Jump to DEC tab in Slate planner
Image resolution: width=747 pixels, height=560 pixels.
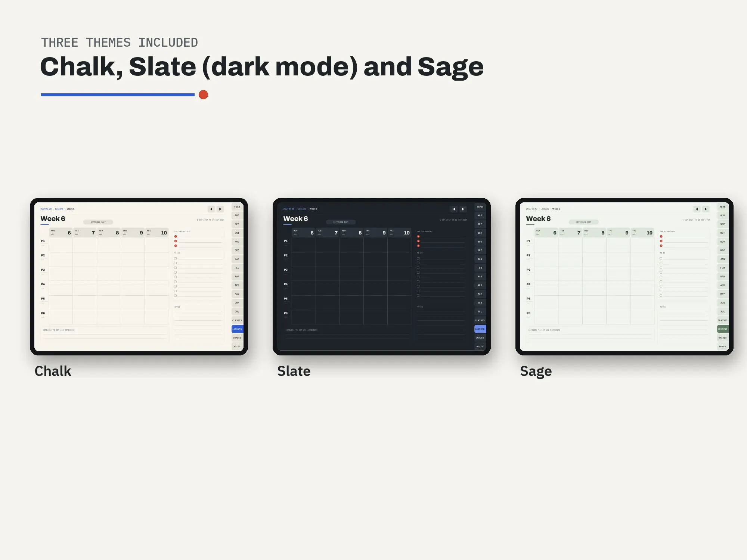click(480, 251)
